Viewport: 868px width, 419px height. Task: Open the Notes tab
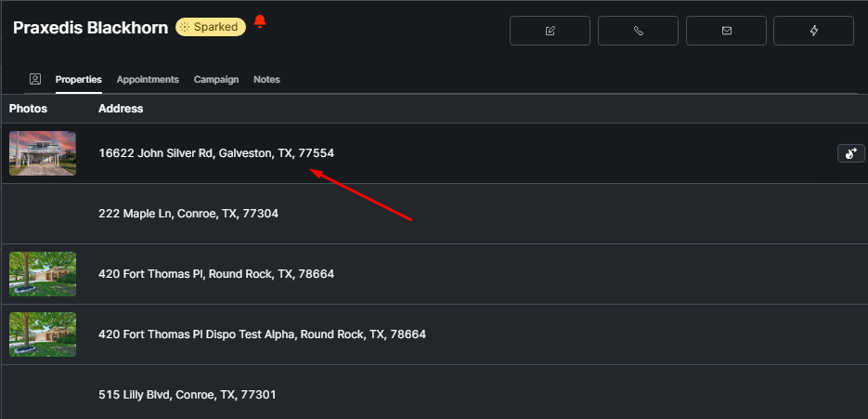(266, 80)
